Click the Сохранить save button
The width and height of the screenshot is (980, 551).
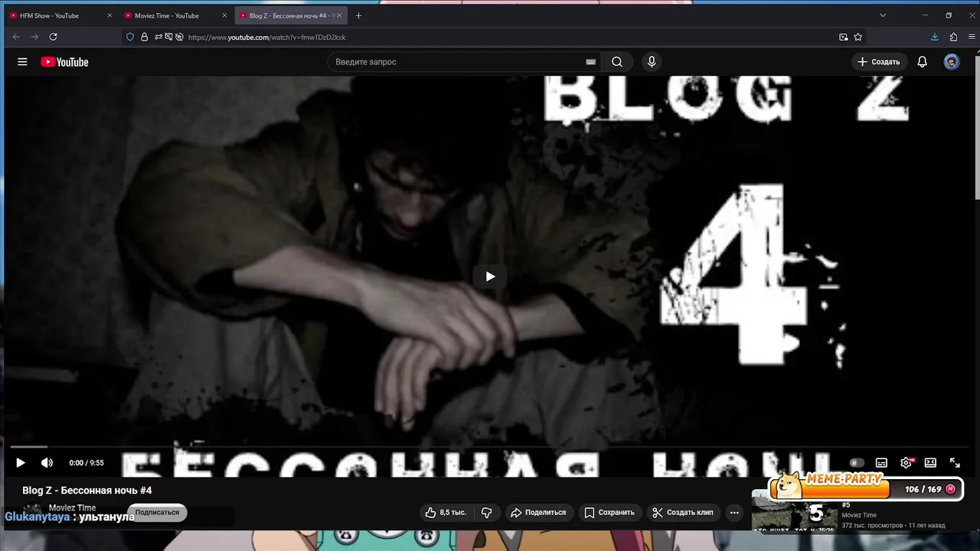click(609, 513)
